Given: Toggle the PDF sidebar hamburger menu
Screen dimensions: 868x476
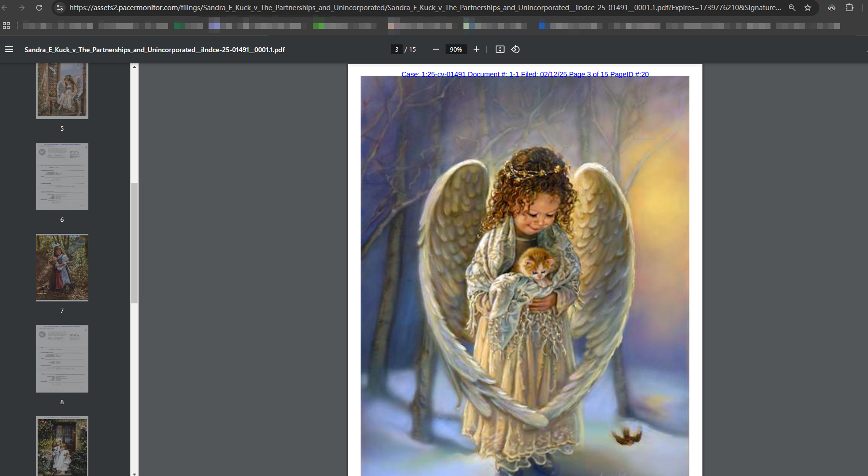Looking at the screenshot, I should tap(9, 49).
